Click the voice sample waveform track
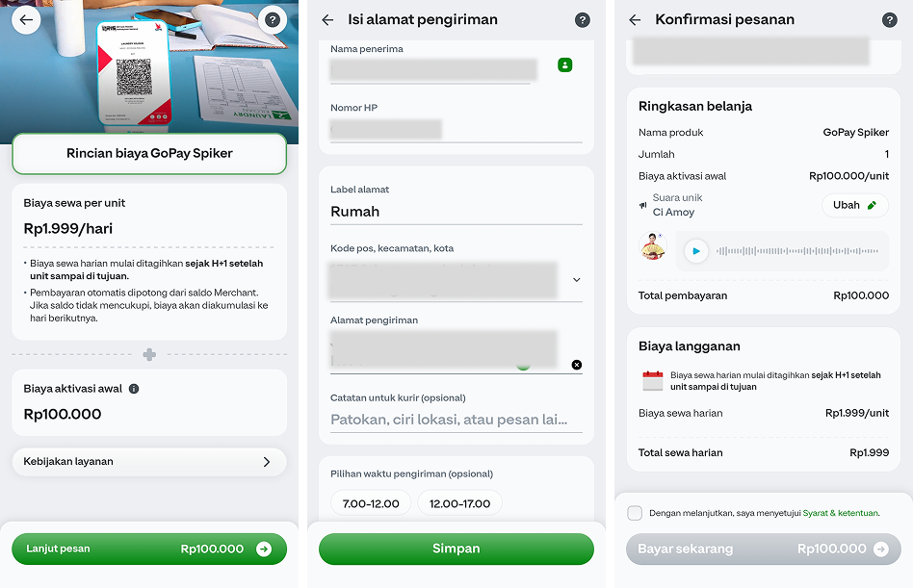 point(799,251)
